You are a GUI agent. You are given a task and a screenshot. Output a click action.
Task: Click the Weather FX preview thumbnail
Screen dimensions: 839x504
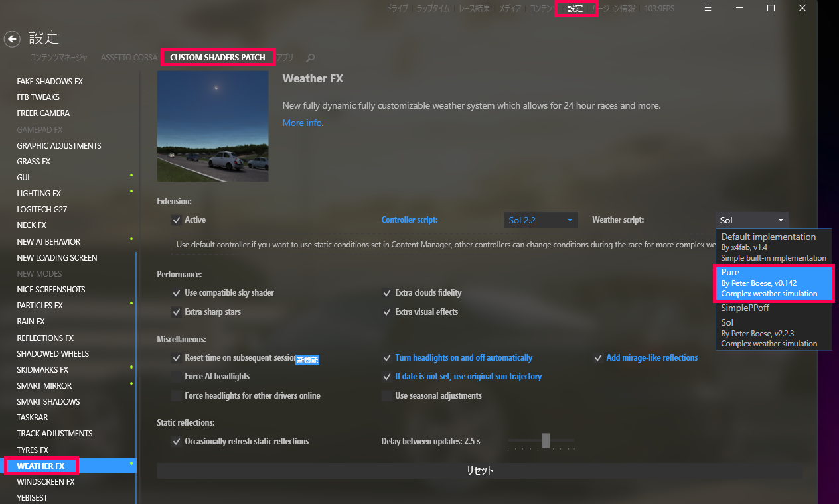pos(213,126)
